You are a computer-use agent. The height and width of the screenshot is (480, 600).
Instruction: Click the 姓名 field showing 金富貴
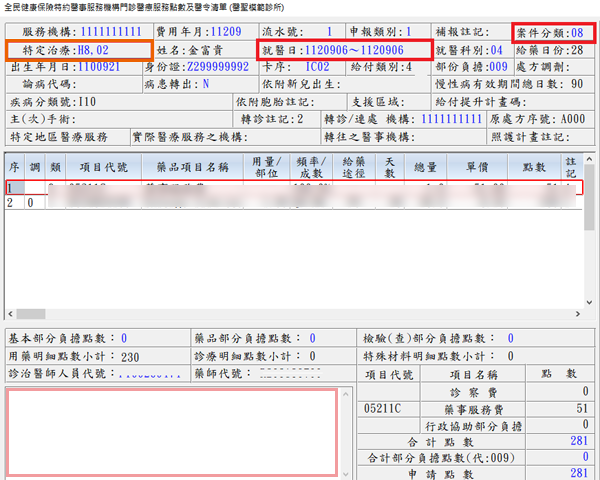click(x=216, y=49)
